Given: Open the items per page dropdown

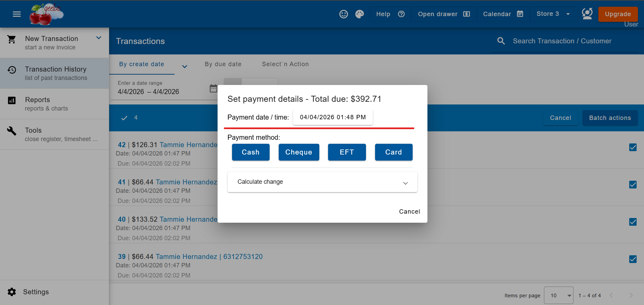Looking at the screenshot, I should 558,295.
